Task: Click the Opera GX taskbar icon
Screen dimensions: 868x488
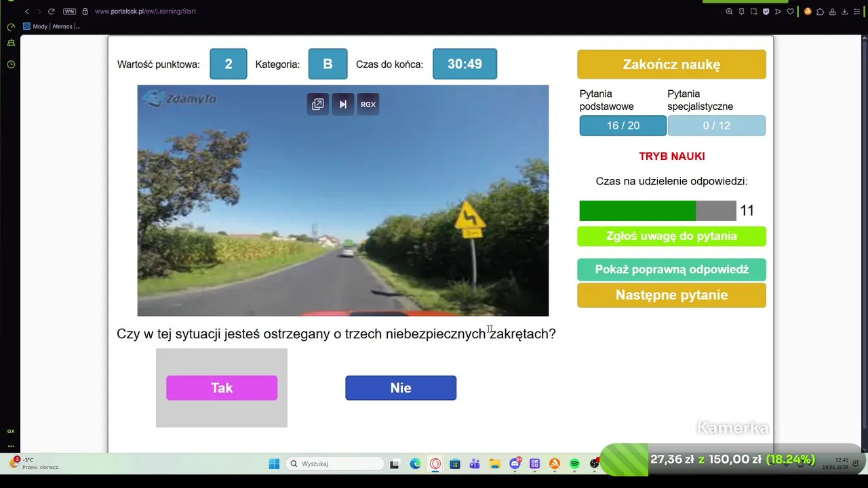Action: click(x=435, y=464)
